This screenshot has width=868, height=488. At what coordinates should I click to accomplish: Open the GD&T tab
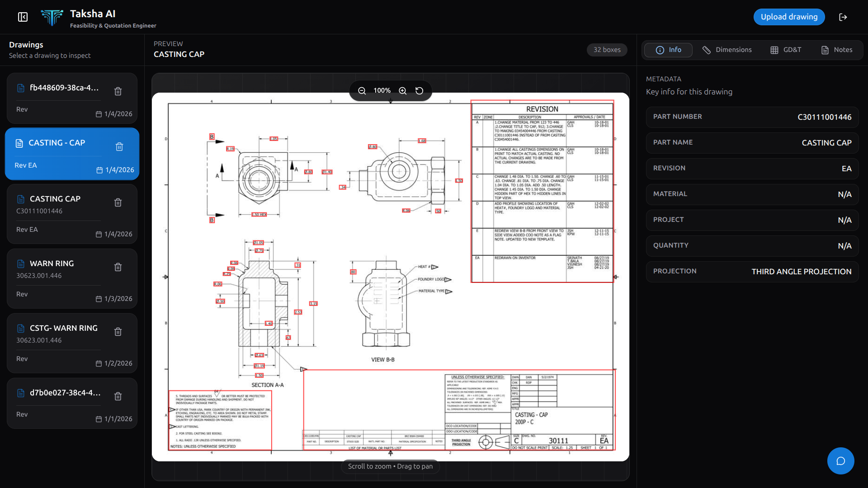(x=786, y=50)
